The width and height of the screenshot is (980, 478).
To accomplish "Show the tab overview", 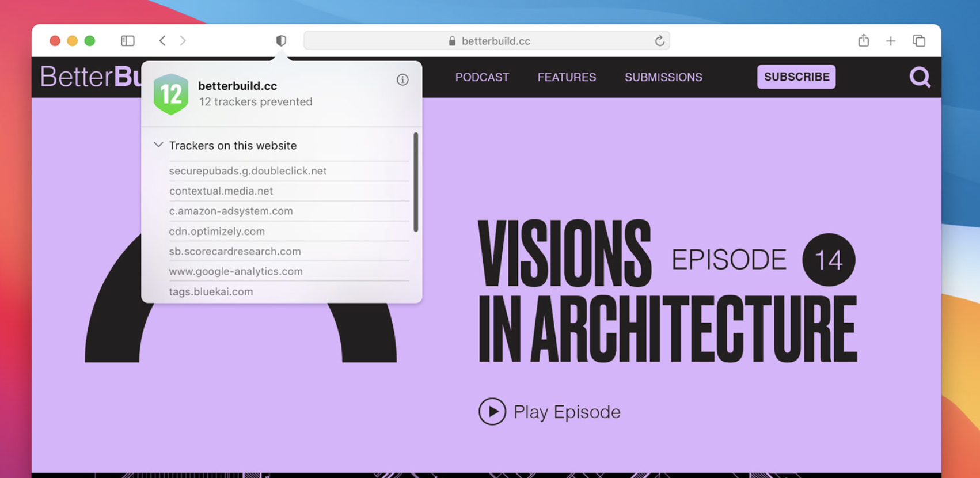I will click(919, 40).
